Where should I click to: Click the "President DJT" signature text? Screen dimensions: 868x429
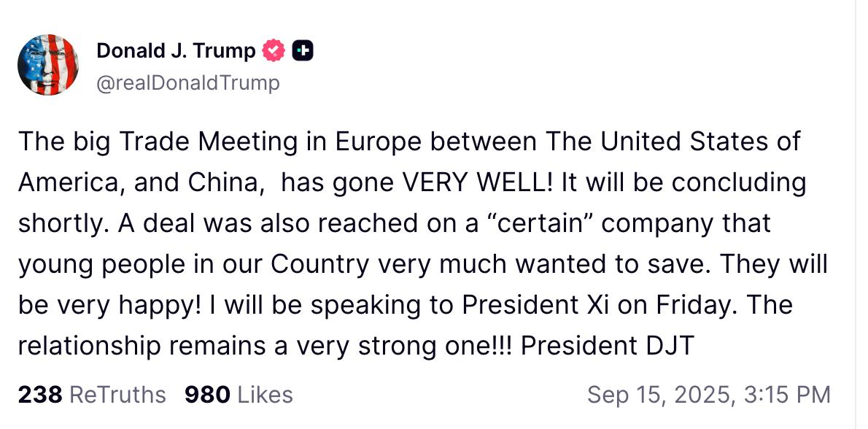pyautogui.click(x=608, y=346)
